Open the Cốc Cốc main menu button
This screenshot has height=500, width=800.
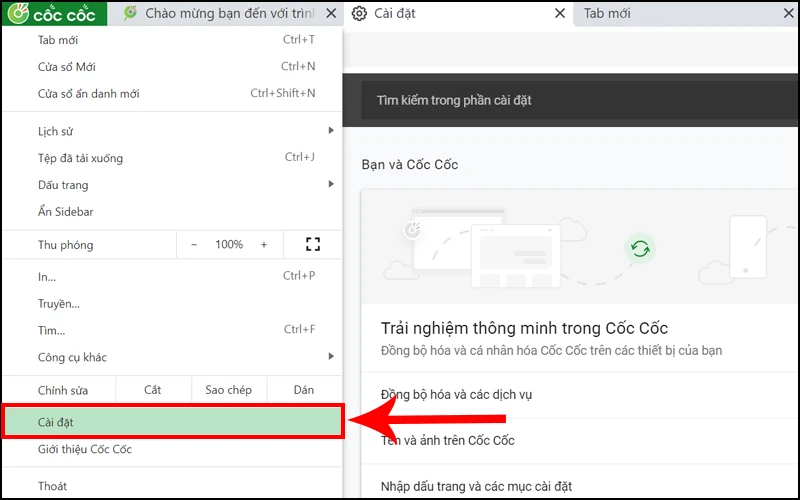point(55,13)
